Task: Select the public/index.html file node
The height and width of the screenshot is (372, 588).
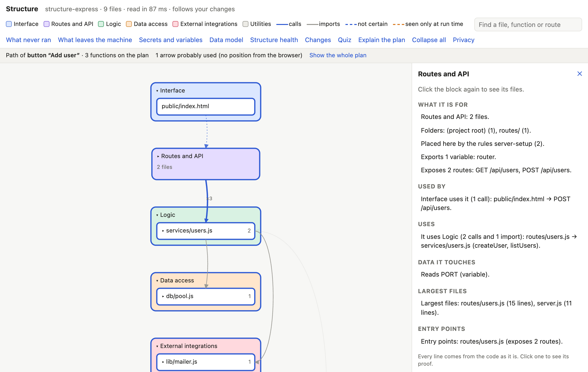Action: (206, 106)
